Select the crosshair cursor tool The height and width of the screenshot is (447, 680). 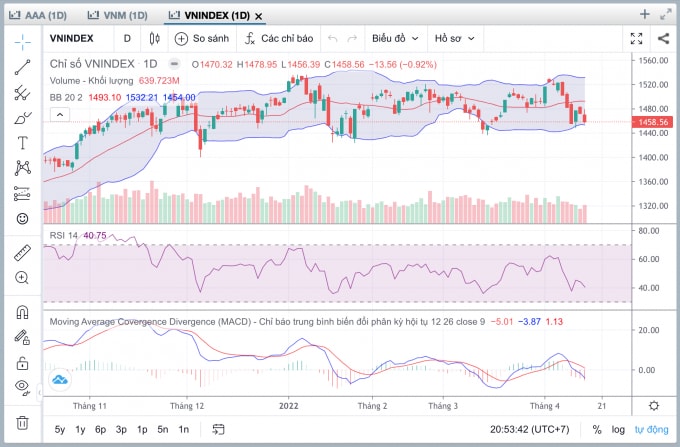click(x=23, y=42)
